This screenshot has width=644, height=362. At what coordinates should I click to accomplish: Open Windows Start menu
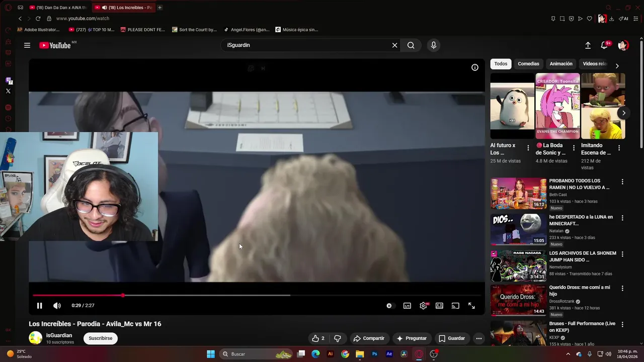click(211, 354)
